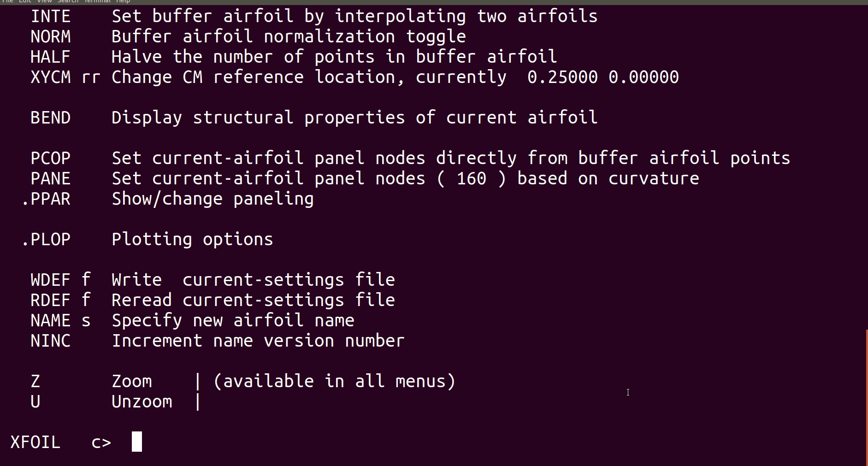Open the File menu

click(8, 1)
